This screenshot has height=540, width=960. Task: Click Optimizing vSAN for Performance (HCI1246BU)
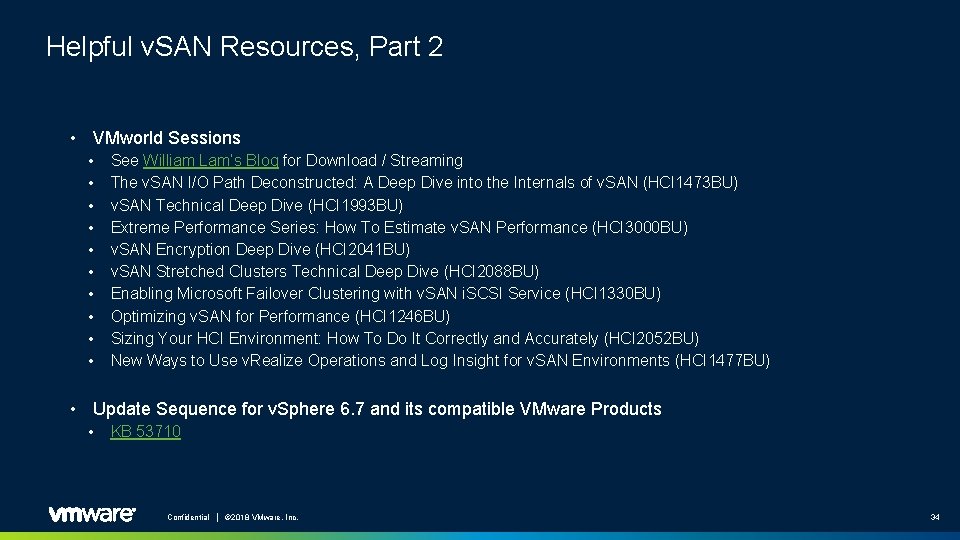tap(280, 316)
